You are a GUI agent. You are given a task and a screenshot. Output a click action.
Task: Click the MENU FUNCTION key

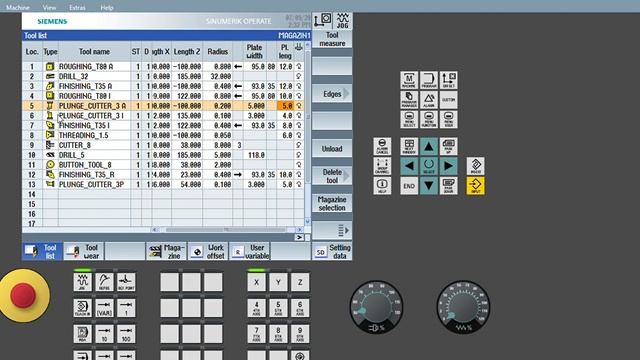429,119
